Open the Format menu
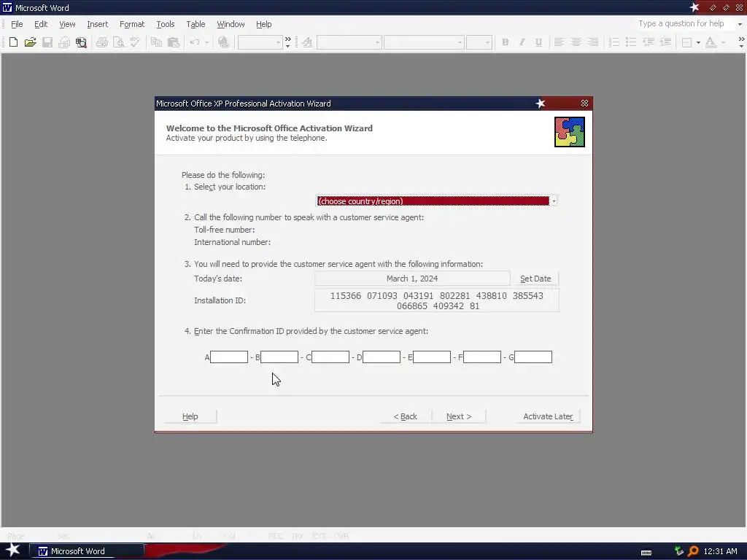The height and width of the screenshot is (560, 747). [x=132, y=24]
